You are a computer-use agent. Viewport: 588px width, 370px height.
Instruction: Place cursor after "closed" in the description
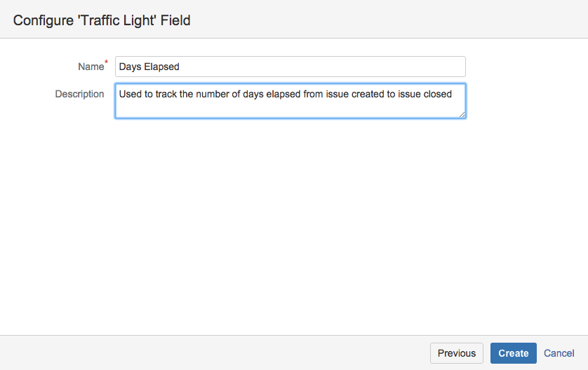coord(453,94)
